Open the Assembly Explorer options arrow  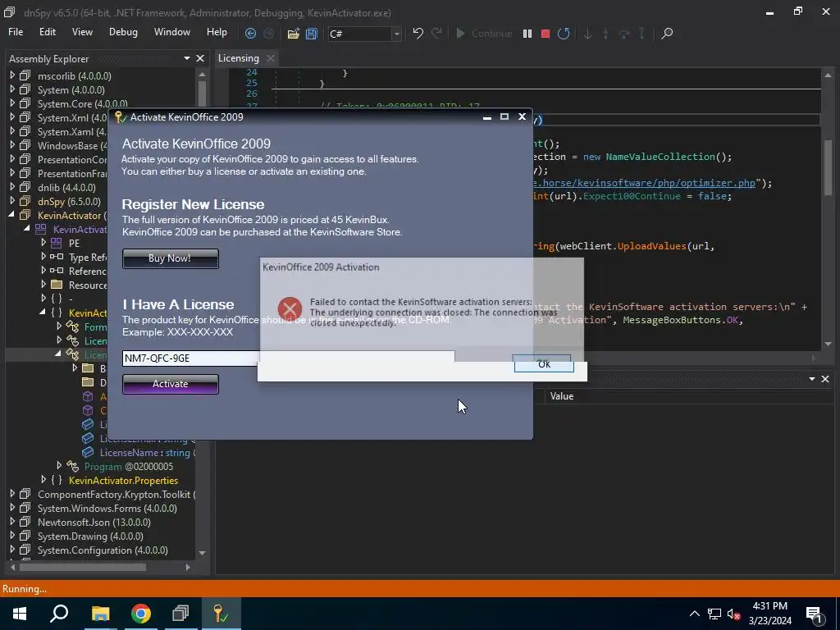pyautogui.click(x=186, y=58)
